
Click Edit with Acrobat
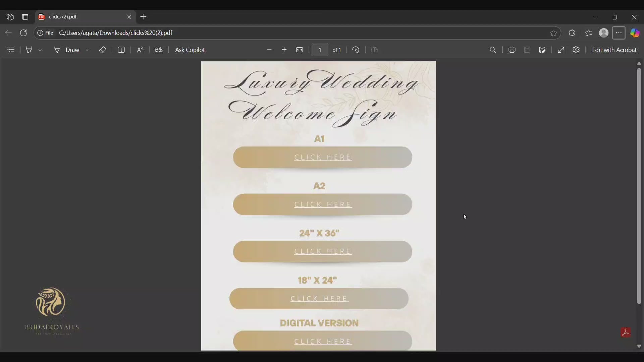pos(614,50)
